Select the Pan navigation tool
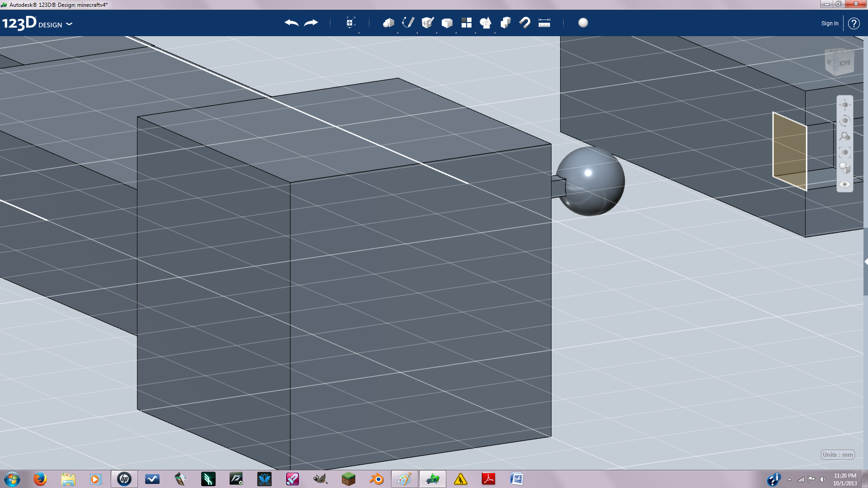The image size is (868, 488). (845, 105)
